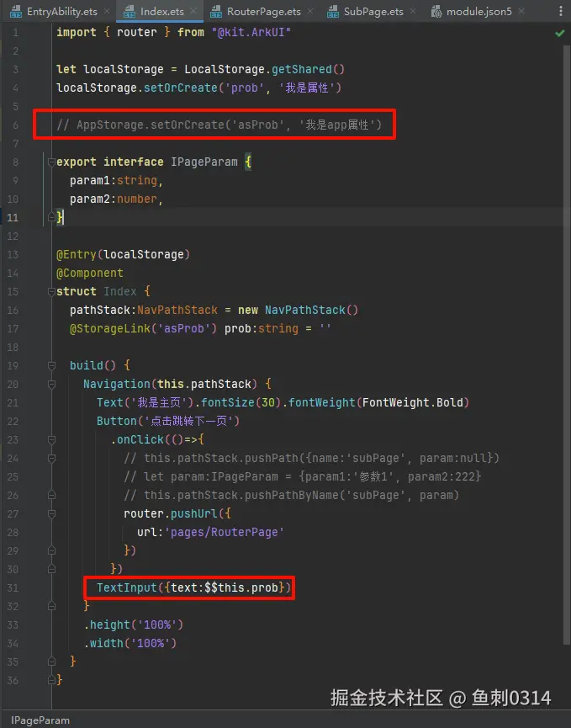The width and height of the screenshot is (571, 728).
Task: Collapse the struct Index block at line 15
Action: [x=51, y=291]
